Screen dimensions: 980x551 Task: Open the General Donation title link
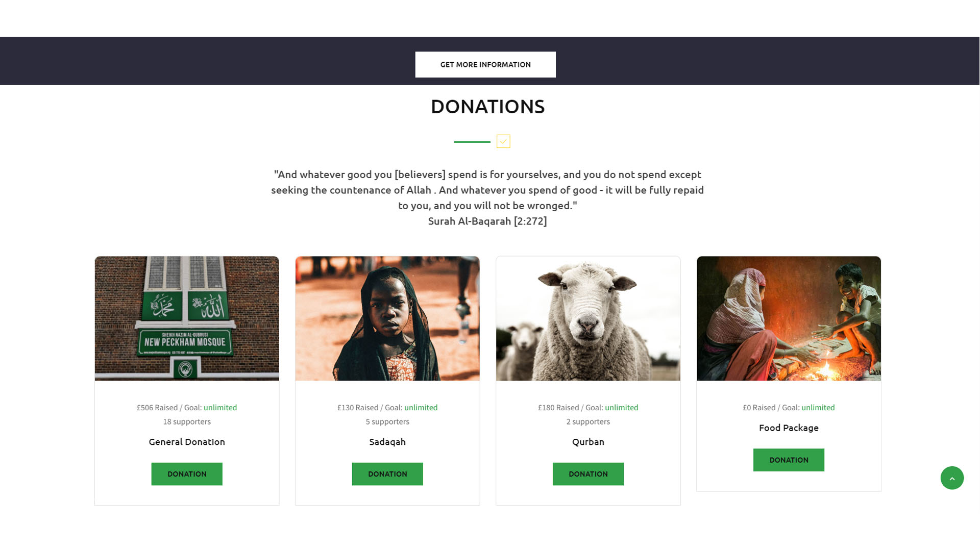pos(187,442)
